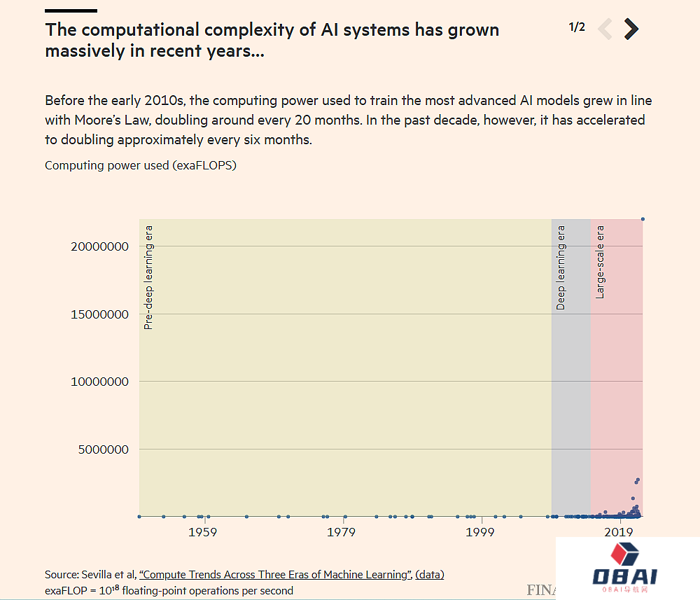Click the greyed-out previous slide chevron
Screen dimensions: 700x600
(605, 29)
